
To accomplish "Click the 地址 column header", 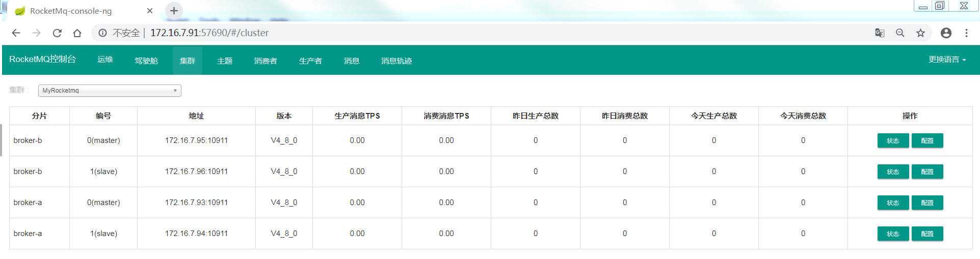I will coord(196,116).
